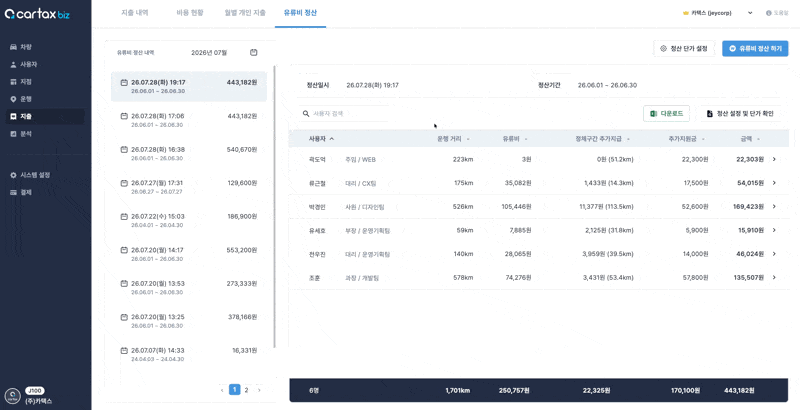Click the cartax biz logo
This screenshot has width=800, height=410.
[x=37, y=14]
